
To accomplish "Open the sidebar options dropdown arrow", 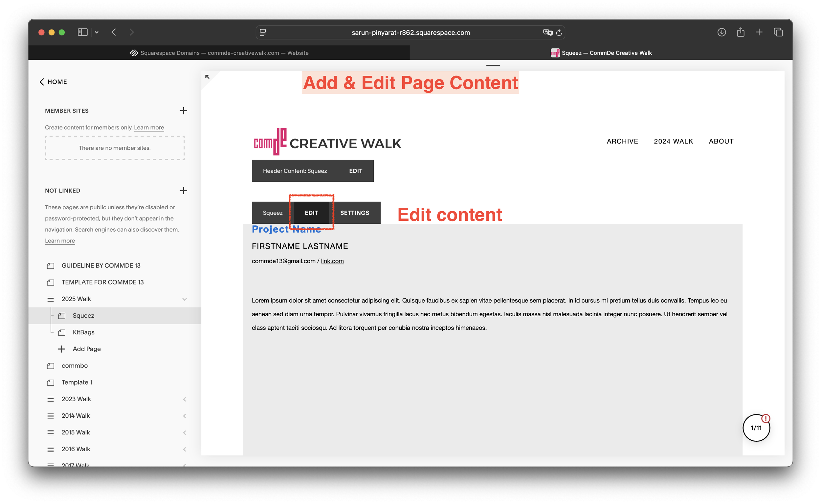I will click(97, 32).
